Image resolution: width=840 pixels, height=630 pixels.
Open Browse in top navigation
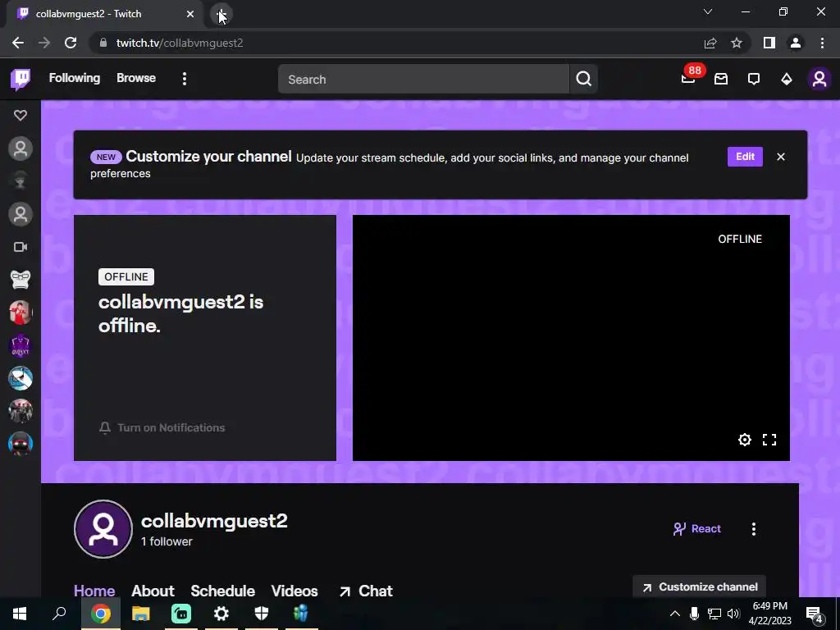tap(136, 78)
